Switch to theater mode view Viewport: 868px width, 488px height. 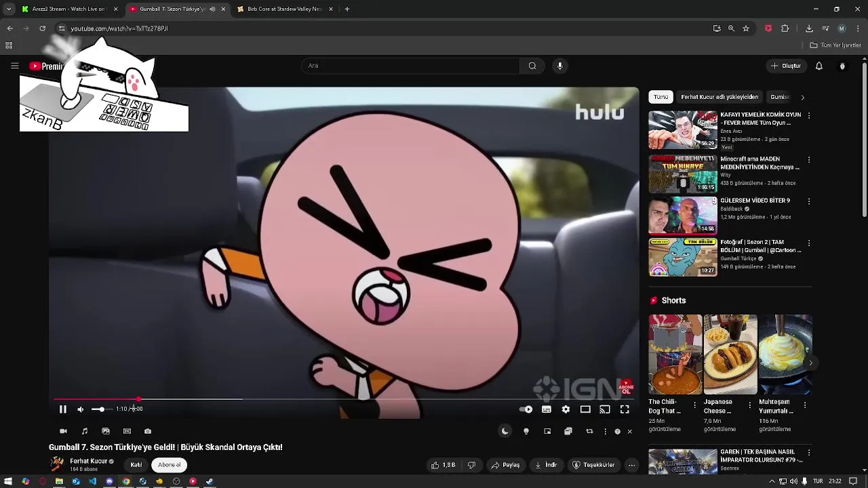(585, 409)
